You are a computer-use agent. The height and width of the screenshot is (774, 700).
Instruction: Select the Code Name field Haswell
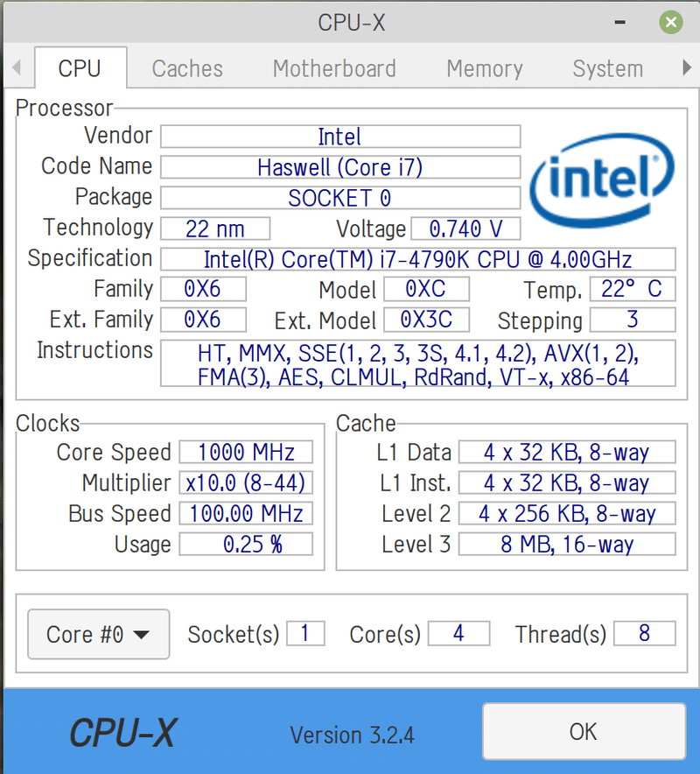pyautogui.click(x=340, y=167)
